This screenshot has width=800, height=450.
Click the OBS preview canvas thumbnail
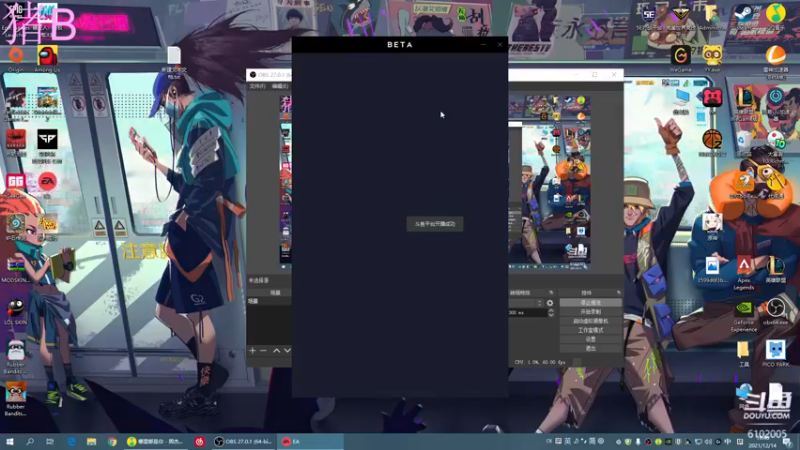549,181
